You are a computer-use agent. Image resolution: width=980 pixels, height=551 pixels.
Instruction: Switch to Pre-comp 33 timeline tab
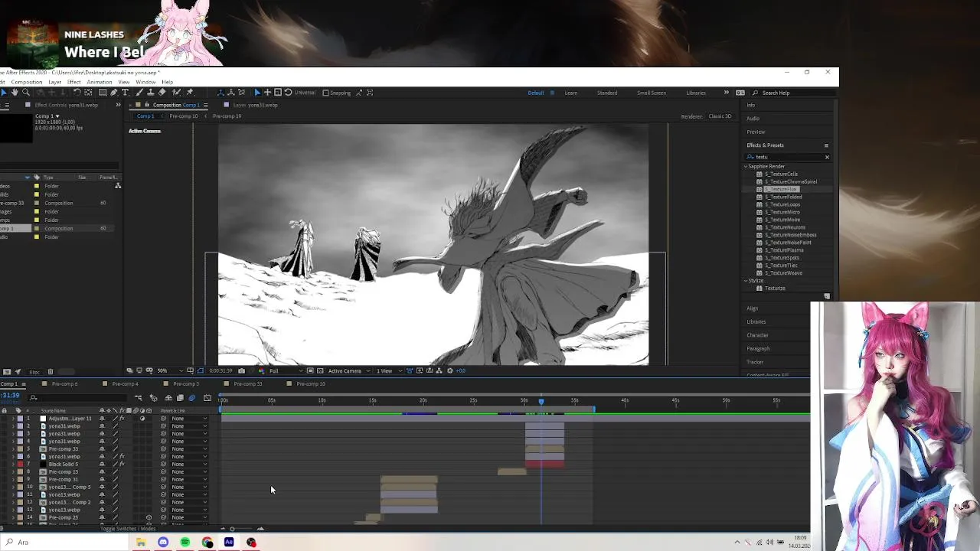(247, 384)
